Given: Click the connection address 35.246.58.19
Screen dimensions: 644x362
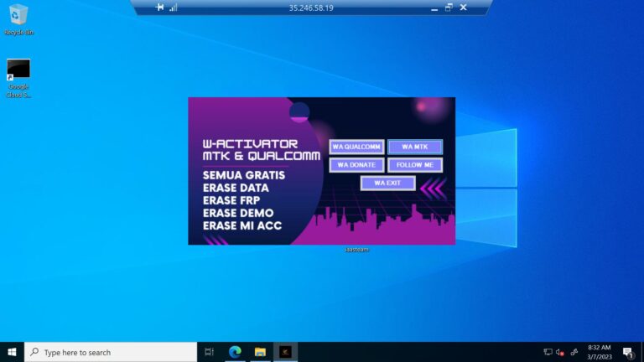Looking at the screenshot, I should coord(311,8).
